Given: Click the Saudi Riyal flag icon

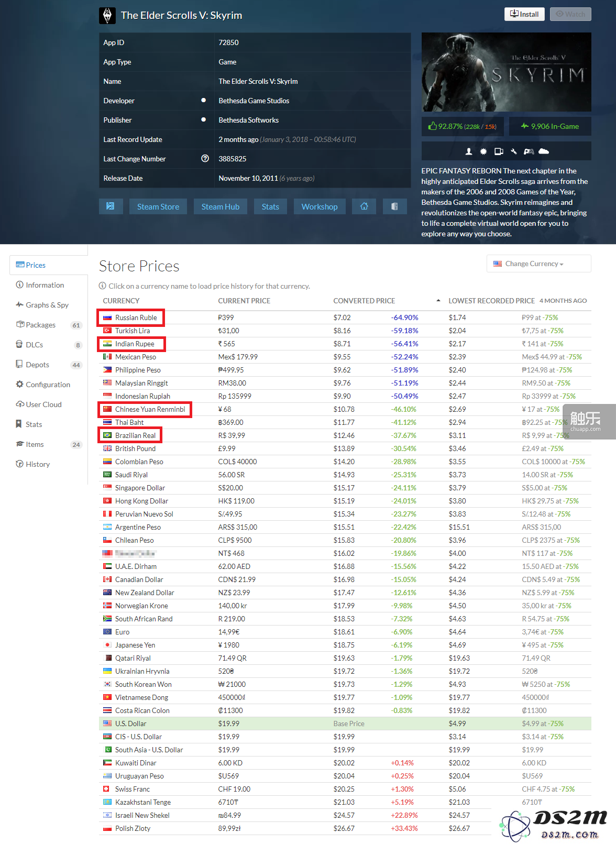Looking at the screenshot, I should [x=107, y=475].
